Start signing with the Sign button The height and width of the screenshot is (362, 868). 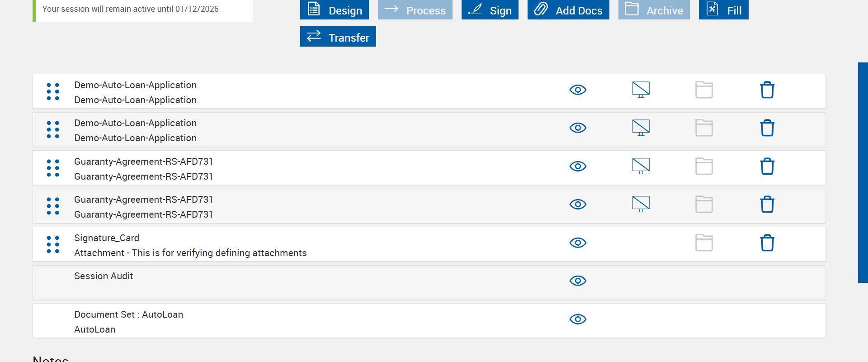(x=490, y=10)
